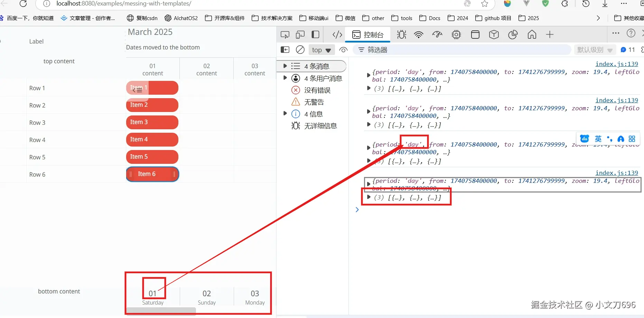Open the AIchatOS2 bookmark
Viewport: 644px width, 318px height.
click(x=181, y=18)
